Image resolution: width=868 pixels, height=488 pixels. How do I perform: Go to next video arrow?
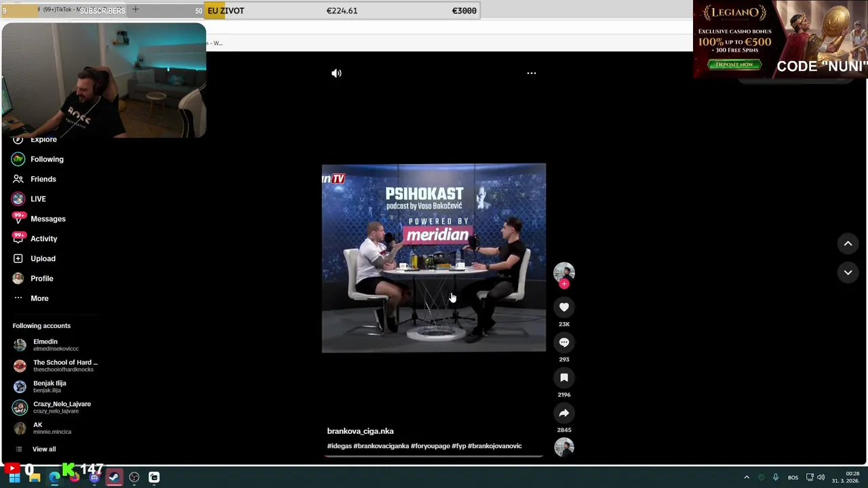tap(848, 272)
